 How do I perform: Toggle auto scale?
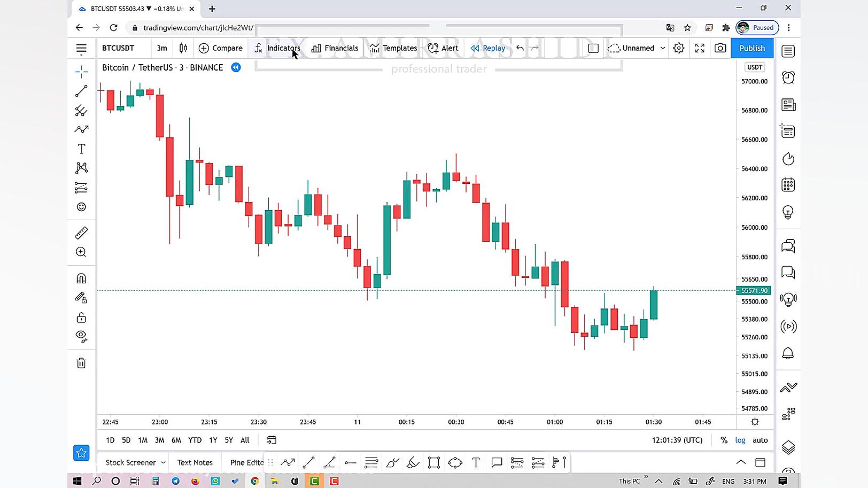coord(760,440)
